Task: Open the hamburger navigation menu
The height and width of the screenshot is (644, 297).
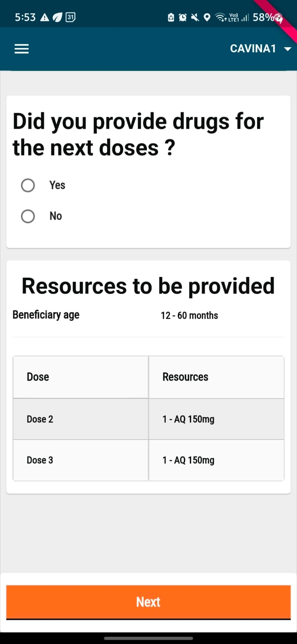Action: (x=22, y=49)
